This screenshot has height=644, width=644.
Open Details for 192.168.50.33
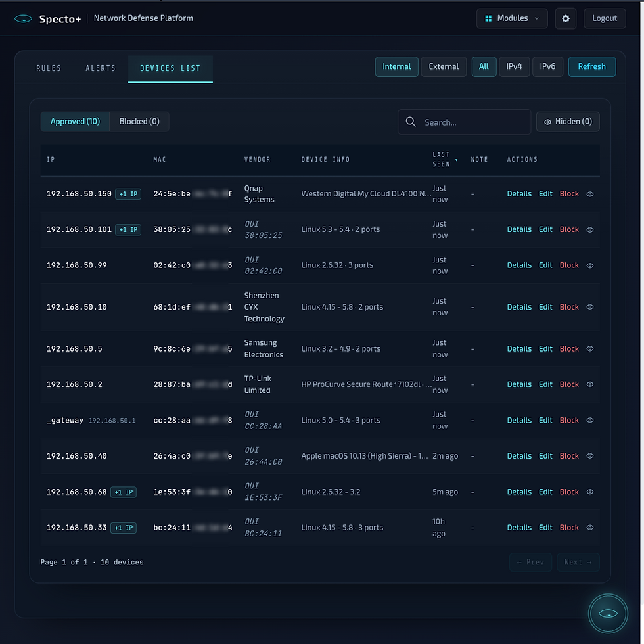519,527
